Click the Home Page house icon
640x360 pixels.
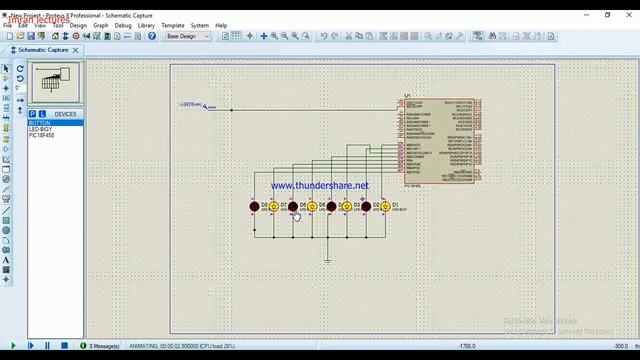point(55,36)
